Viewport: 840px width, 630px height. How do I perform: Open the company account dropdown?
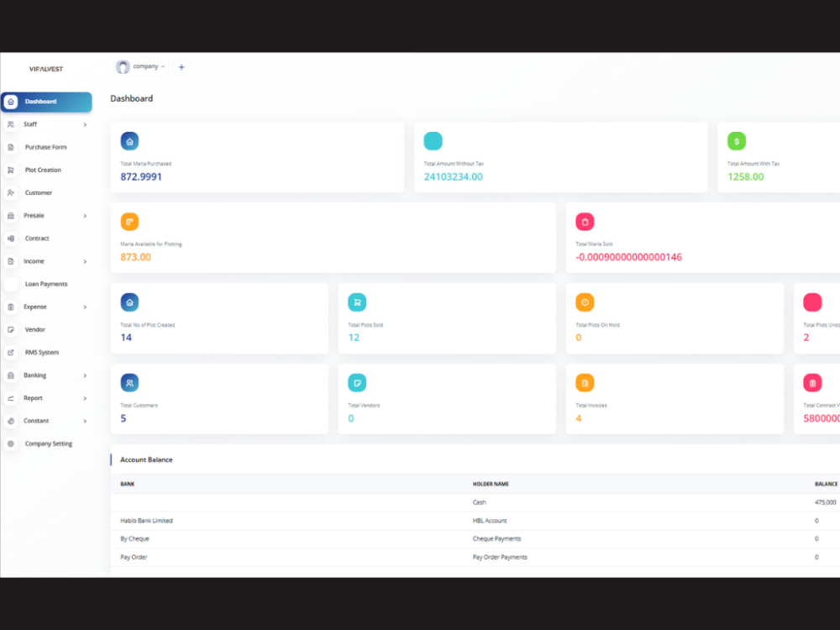coord(141,67)
